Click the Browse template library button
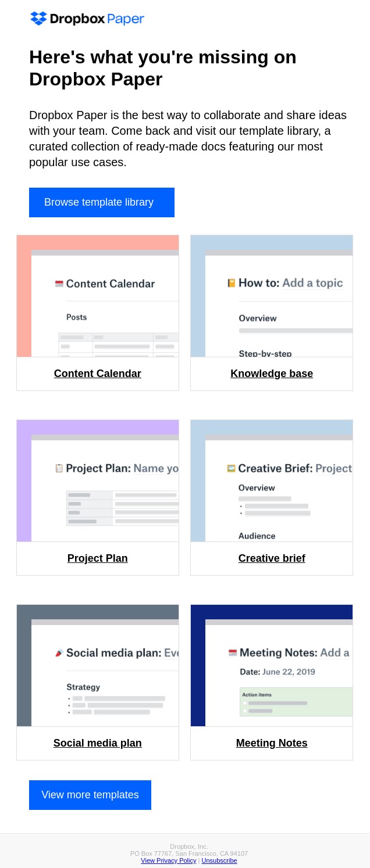Viewport: 370px width, 868px height. tap(102, 202)
